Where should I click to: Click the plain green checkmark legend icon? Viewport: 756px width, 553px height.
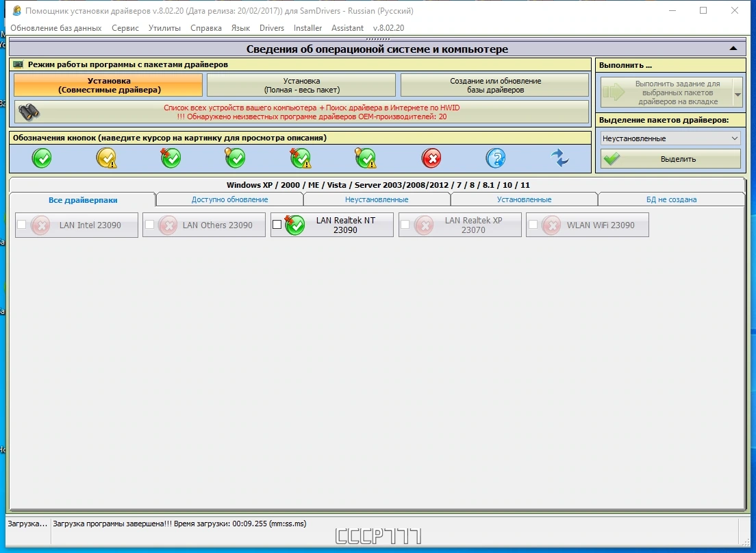tap(42, 158)
